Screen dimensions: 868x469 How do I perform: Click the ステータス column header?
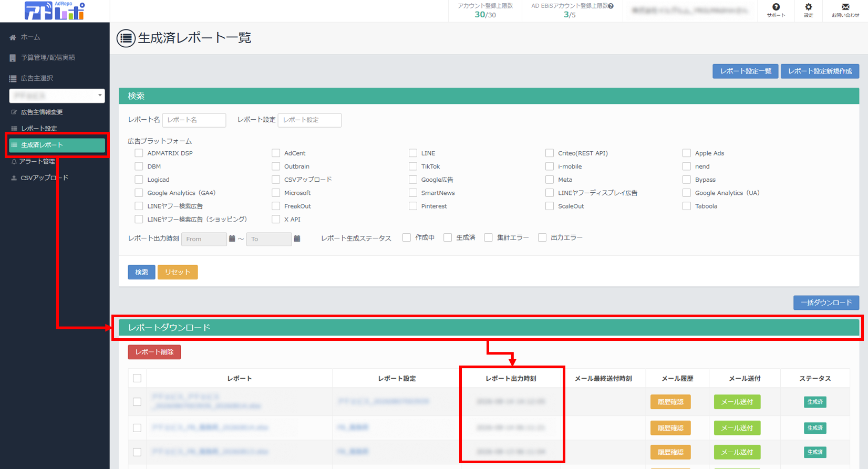pos(815,379)
